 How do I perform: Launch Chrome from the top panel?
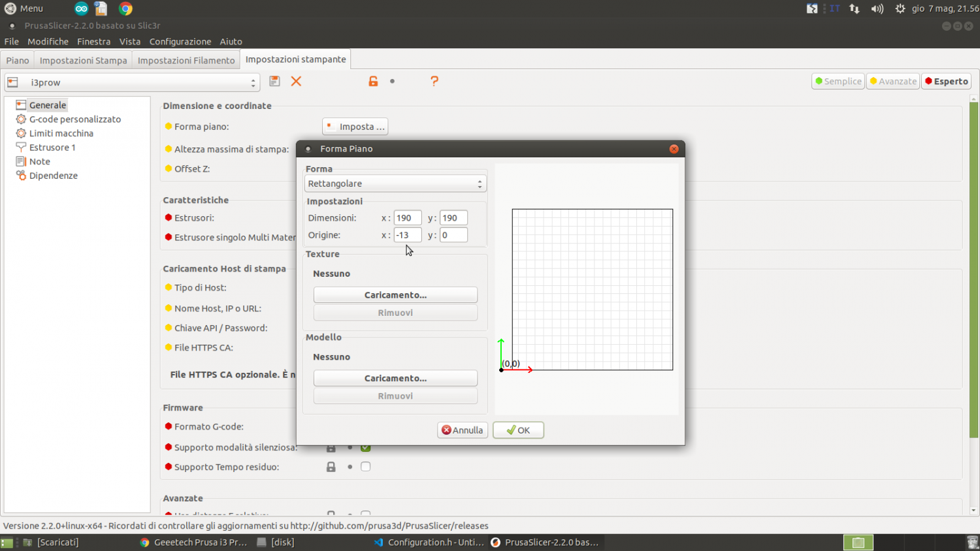125,8
